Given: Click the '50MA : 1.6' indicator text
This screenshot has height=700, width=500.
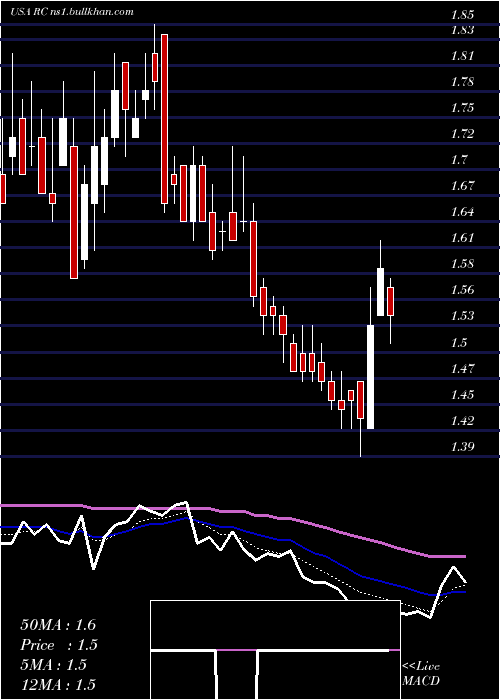Looking at the screenshot, I should coord(58,625).
